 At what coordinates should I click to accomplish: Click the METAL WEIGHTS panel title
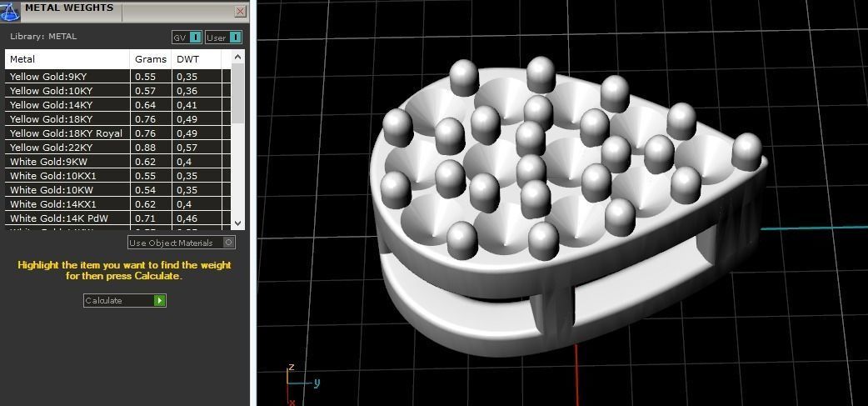[69, 8]
